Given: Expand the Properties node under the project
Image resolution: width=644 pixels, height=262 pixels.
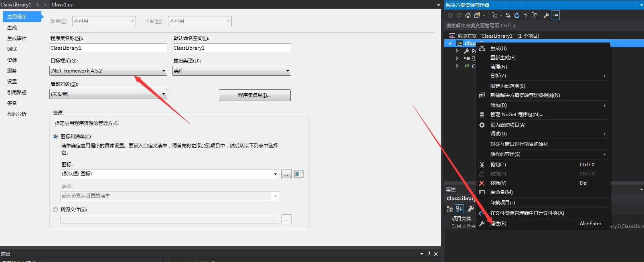Looking at the screenshot, I should pyautogui.click(x=457, y=51).
